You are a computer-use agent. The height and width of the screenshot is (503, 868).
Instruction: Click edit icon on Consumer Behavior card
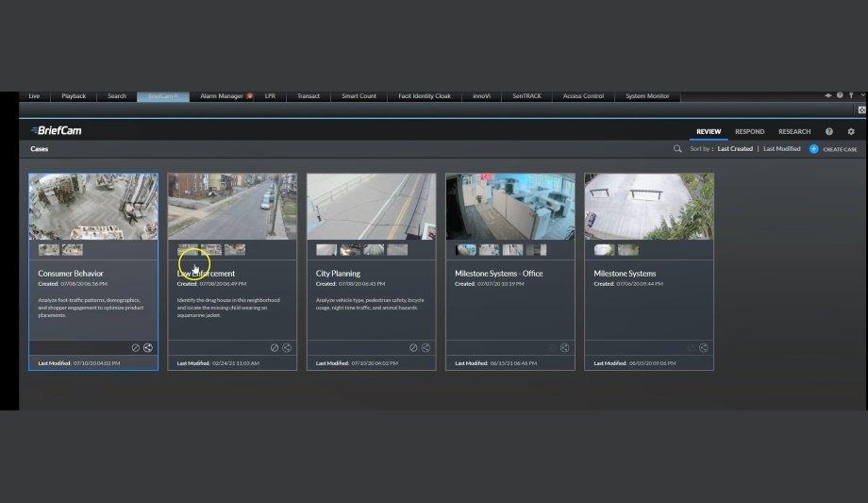tap(135, 348)
